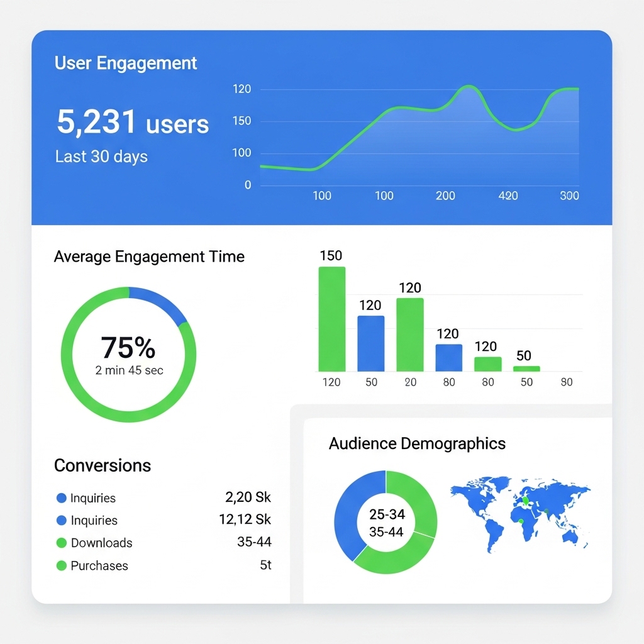Click the blue arc of the 75% ring
This screenshot has width=644, height=644.
coord(159,301)
